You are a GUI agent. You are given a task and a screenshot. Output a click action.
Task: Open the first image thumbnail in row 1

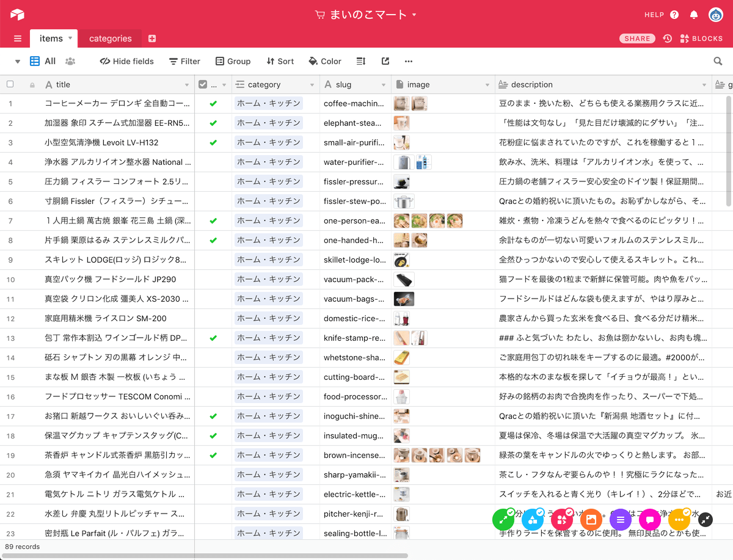tap(401, 103)
